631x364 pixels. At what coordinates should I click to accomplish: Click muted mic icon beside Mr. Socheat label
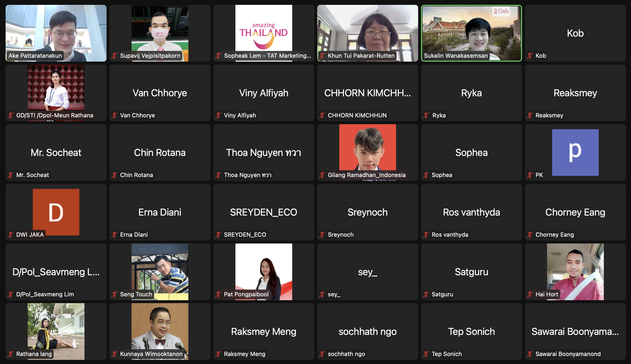10,175
